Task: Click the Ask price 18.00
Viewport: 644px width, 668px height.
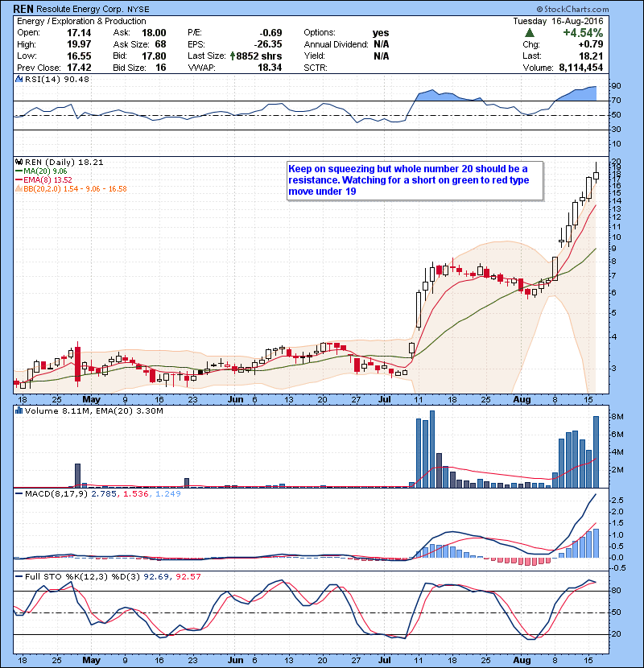Action: 154,33
